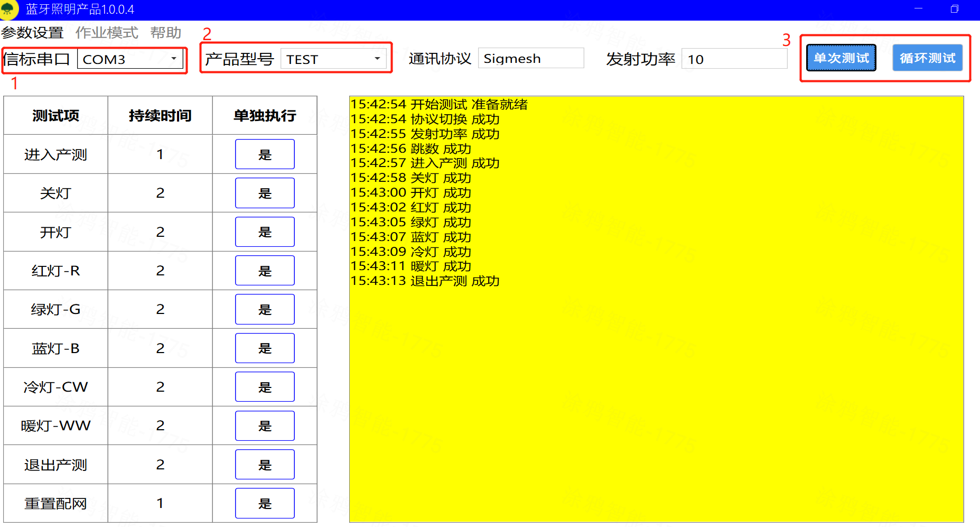Start the 单次测试 single test
Image resolution: width=980 pixels, height=527 pixels.
tap(841, 58)
